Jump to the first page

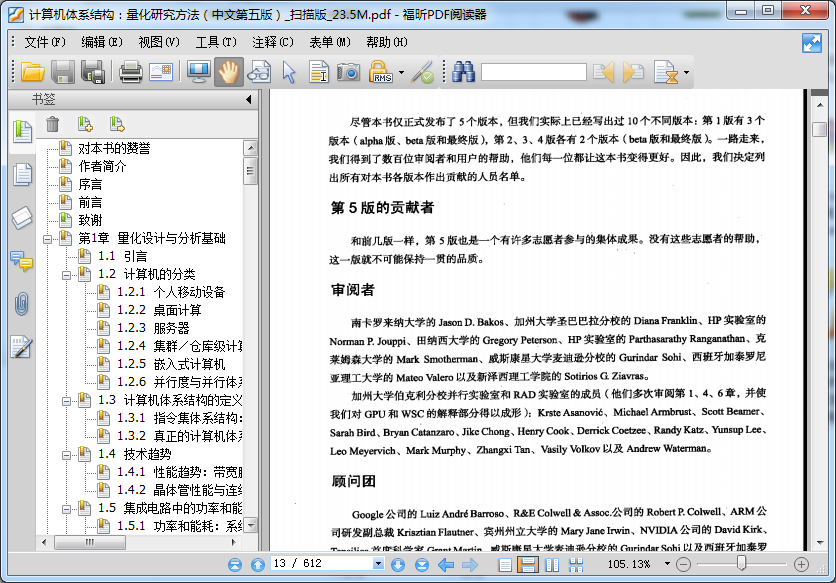pyautogui.click(x=235, y=564)
